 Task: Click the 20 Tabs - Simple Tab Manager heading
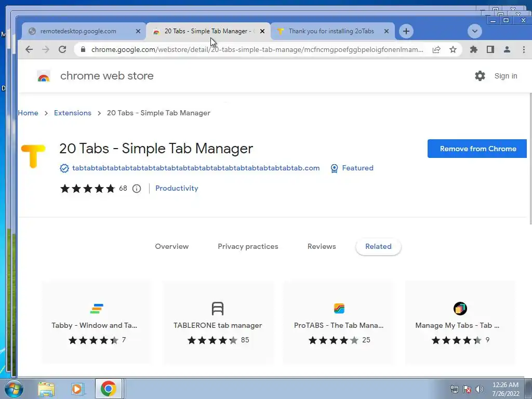(x=156, y=149)
